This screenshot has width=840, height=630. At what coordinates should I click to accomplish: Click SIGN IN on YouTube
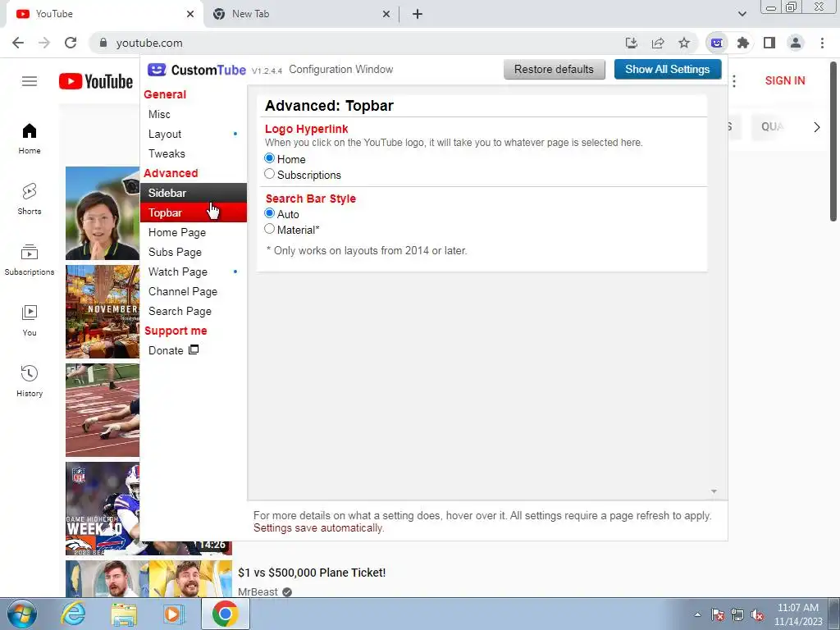785,81
